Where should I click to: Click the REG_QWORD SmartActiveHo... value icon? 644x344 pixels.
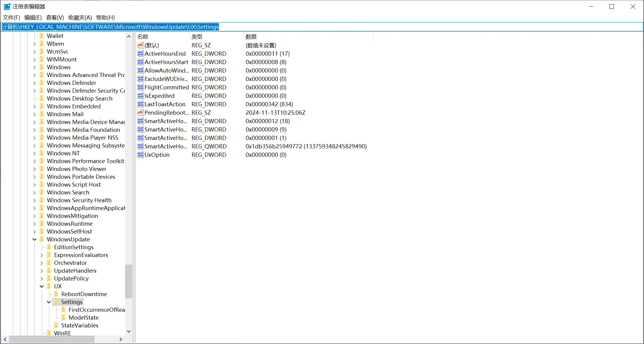[140, 146]
